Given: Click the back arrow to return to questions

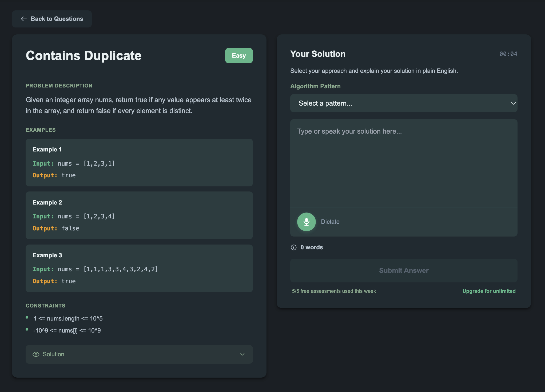Looking at the screenshot, I should [24, 19].
